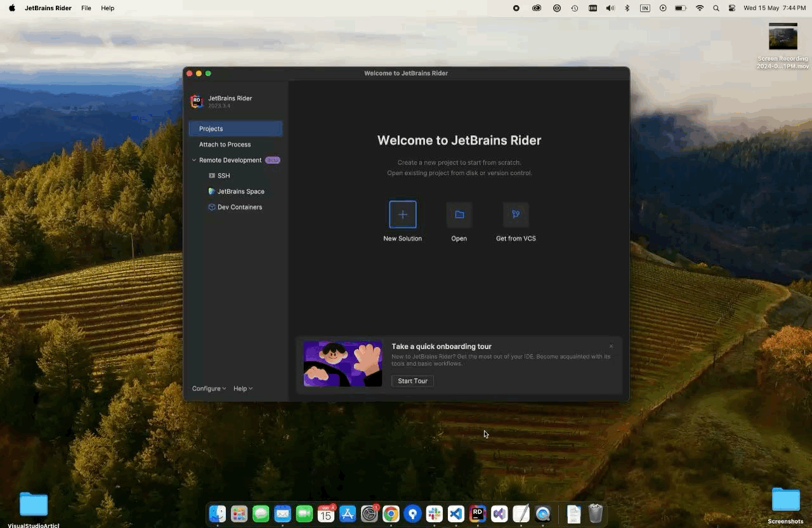
Task: Click the New Solution plus icon
Action: tap(402, 214)
